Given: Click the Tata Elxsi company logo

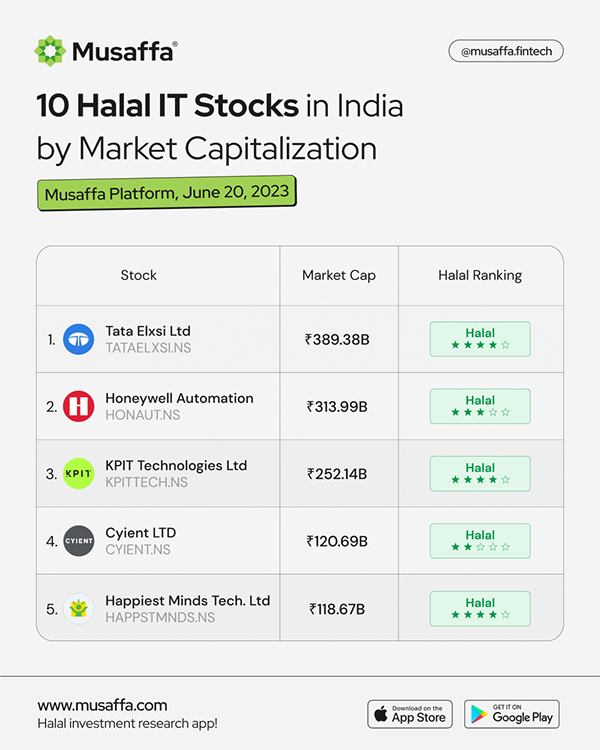Looking at the screenshot, I should pyautogui.click(x=78, y=340).
